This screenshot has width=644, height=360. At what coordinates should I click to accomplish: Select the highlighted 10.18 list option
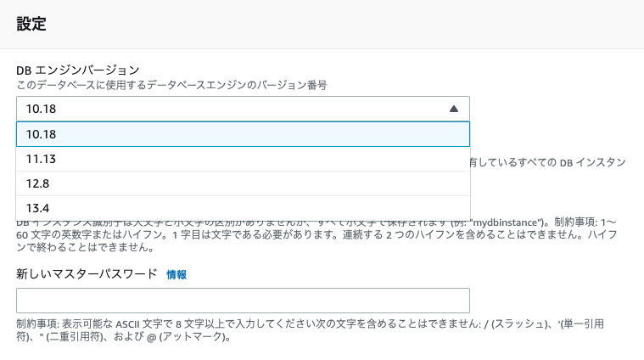coord(242,134)
